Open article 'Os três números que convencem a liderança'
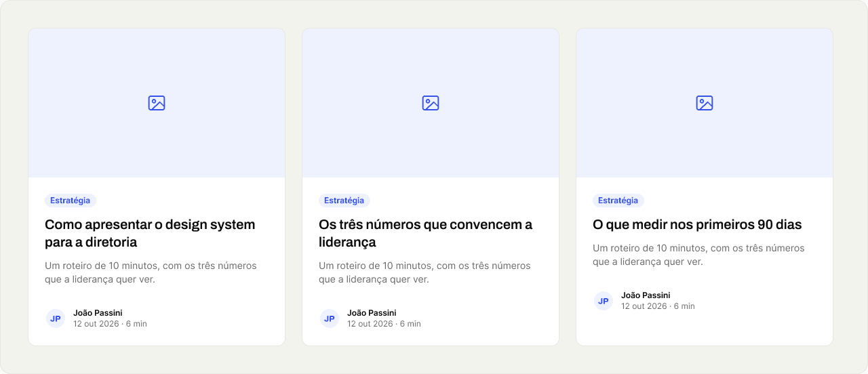 point(426,233)
